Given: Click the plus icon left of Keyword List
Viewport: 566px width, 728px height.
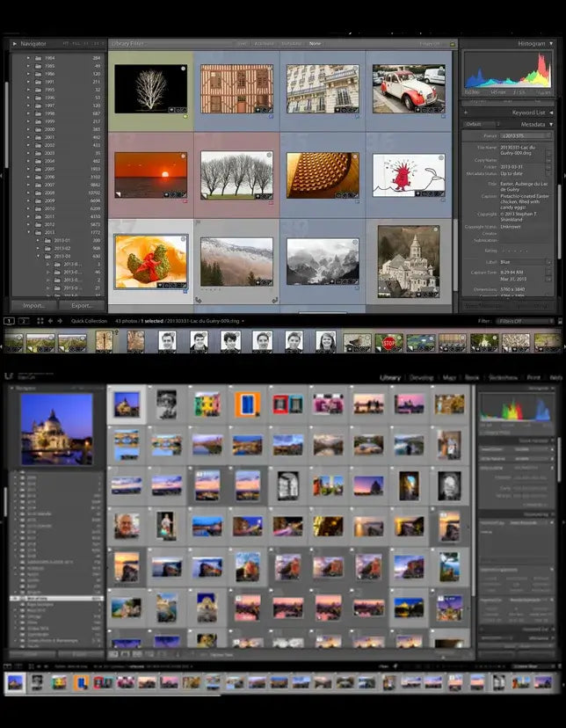Looking at the screenshot, I should click(x=466, y=113).
